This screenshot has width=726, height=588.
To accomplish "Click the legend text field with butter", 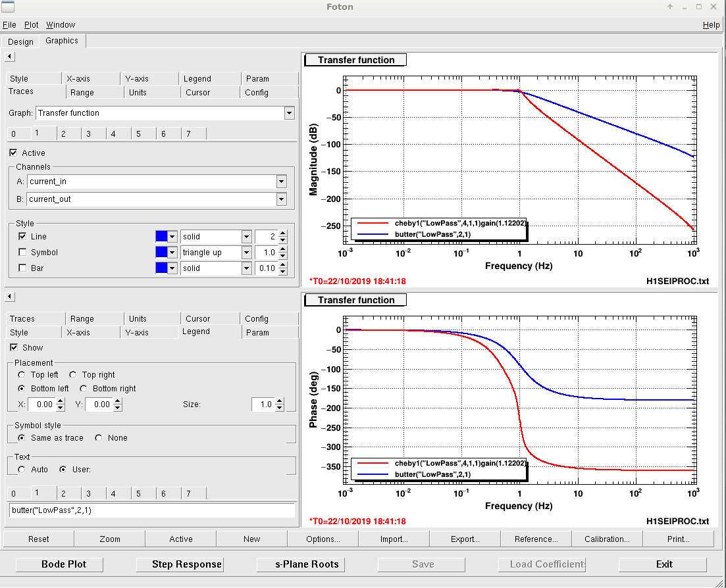I will [152, 510].
